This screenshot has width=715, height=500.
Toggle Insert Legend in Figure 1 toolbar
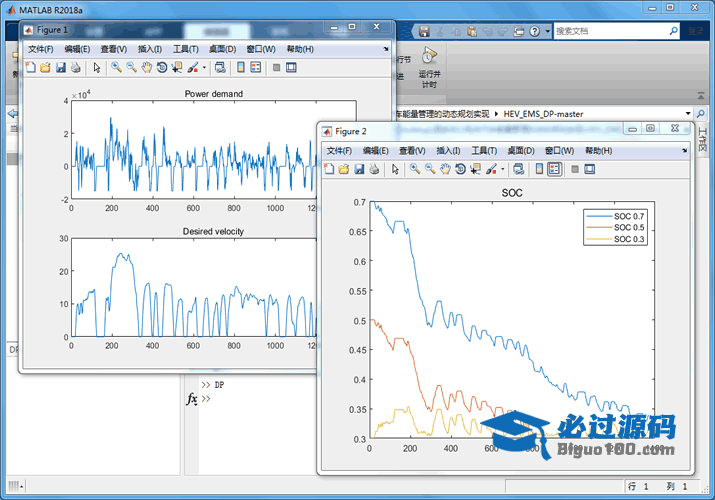[x=256, y=67]
